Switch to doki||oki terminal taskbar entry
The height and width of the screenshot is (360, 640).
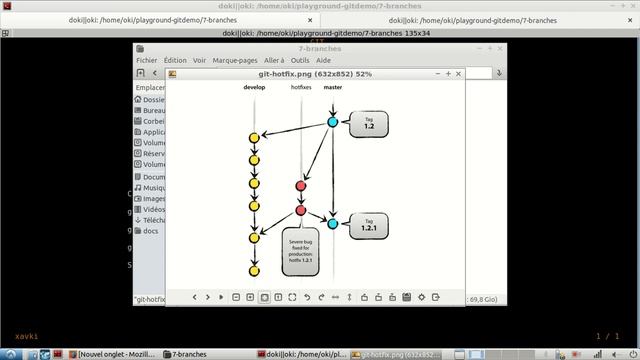click(x=302, y=354)
